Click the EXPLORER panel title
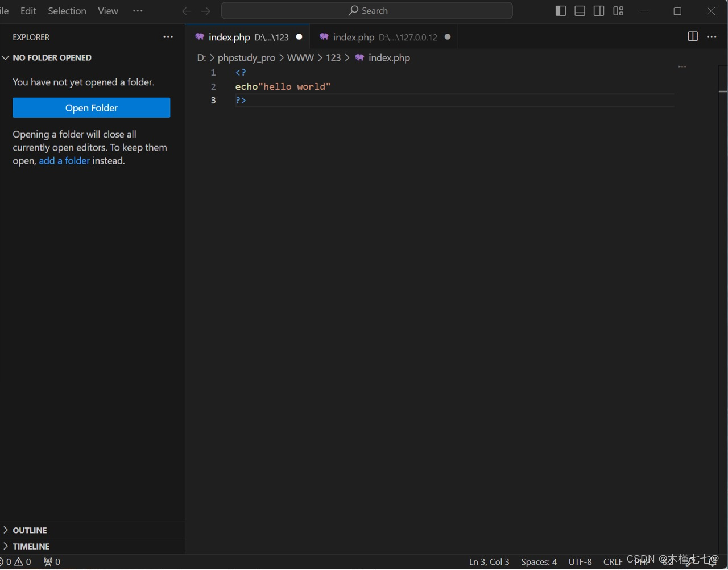728x570 pixels. (x=31, y=37)
